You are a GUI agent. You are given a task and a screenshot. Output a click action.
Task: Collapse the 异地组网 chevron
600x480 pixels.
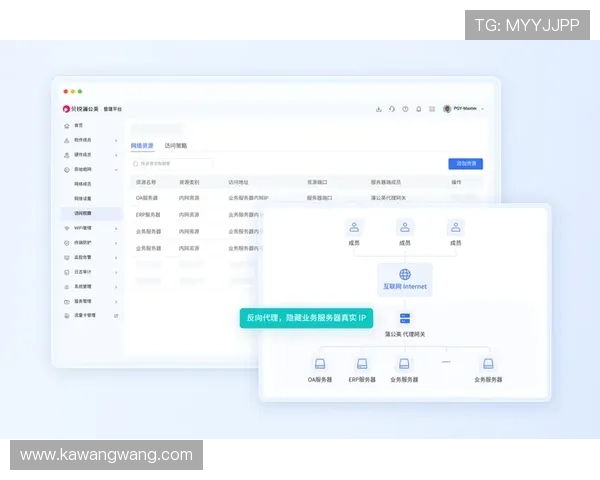pyautogui.click(x=116, y=170)
